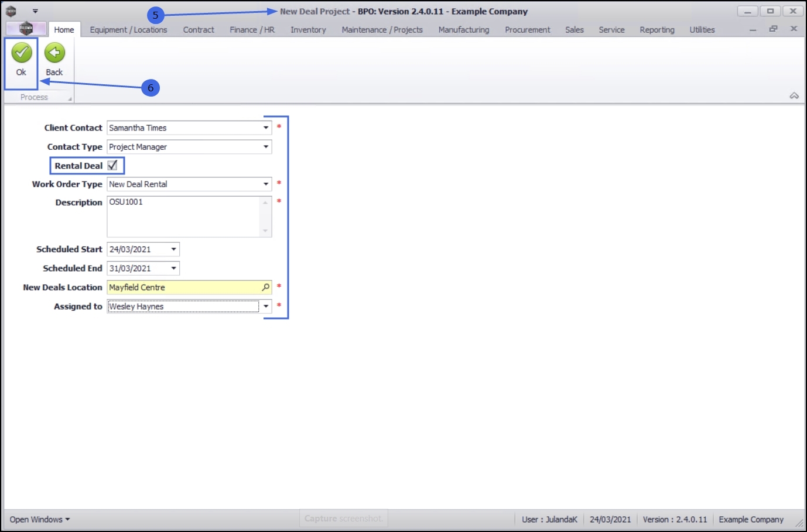Click the Version : 2.4.0.11 status entry
The width and height of the screenshot is (807, 532).
coord(675,520)
